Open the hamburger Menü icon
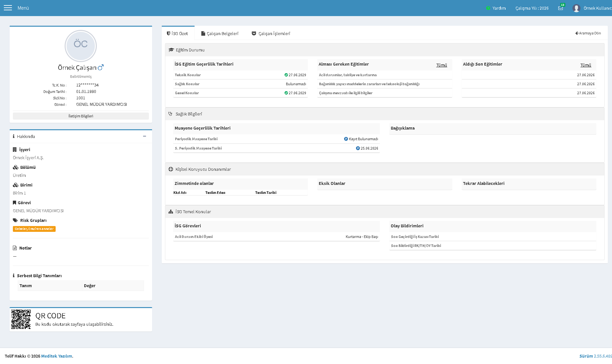This screenshot has width=612, height=364. click(8, 8)
